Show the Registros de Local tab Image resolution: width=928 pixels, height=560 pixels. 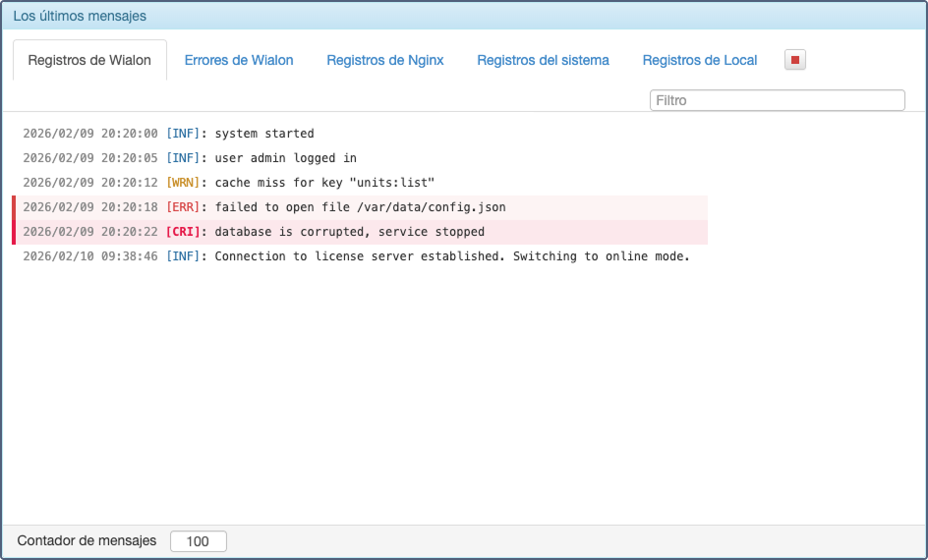(700, 60)
